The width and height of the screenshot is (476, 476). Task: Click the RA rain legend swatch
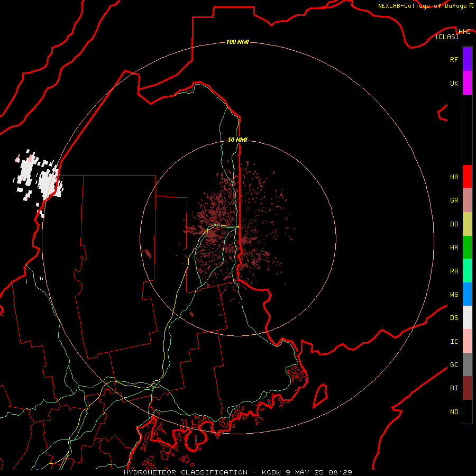click(467, 271)
